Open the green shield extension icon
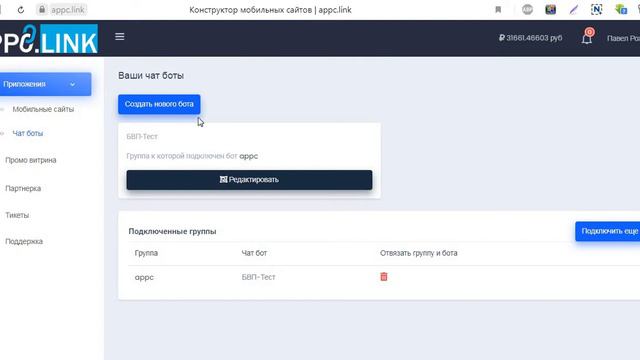This screenshot has width=640, height=360. 621,9
